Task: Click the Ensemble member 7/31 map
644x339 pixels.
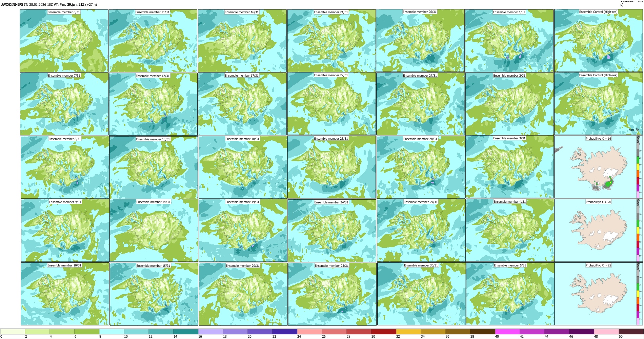Action: coord(64,104)
